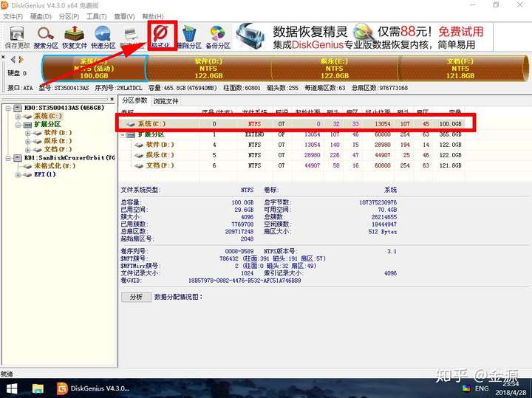Collapse the 扩展分区 node in tree
The width and height of the screenshot is (532, 398).
tap(18, 125)
